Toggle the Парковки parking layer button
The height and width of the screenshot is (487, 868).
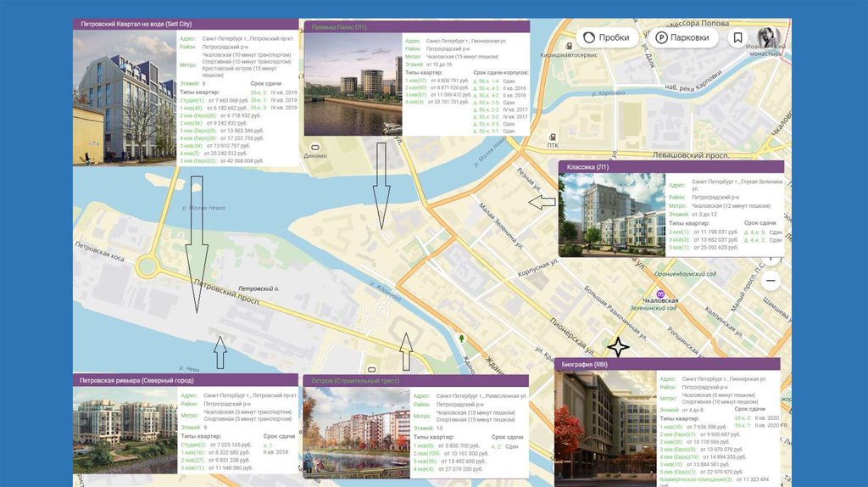(682, 37)
